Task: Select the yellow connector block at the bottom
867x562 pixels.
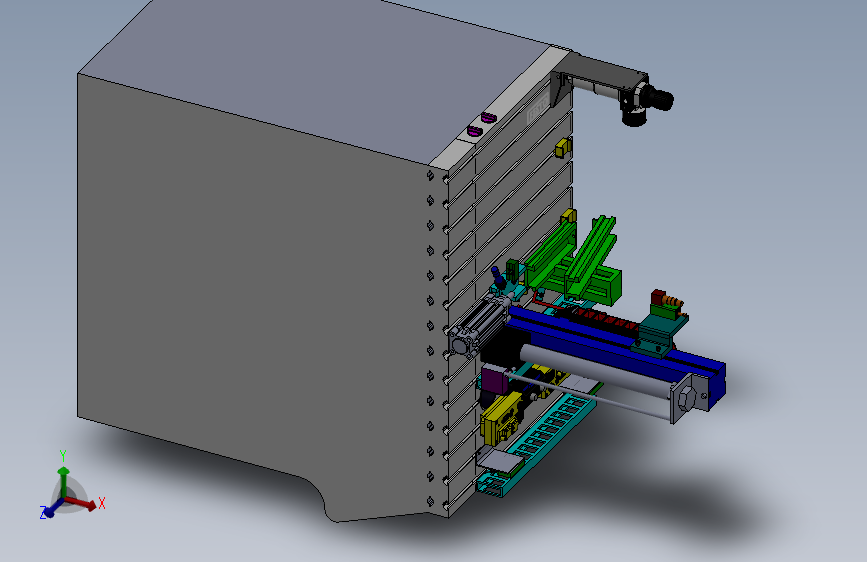Action: point(502,418)
